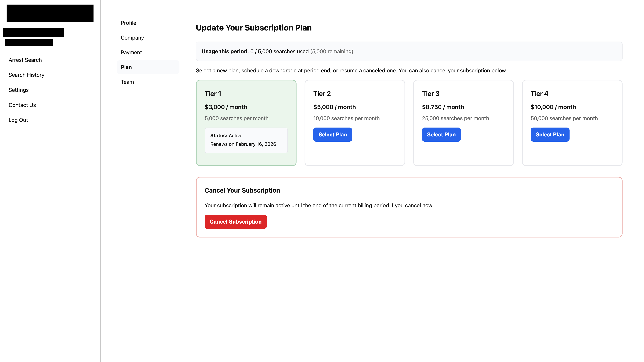Click the company logo at top left

point(50,13)
